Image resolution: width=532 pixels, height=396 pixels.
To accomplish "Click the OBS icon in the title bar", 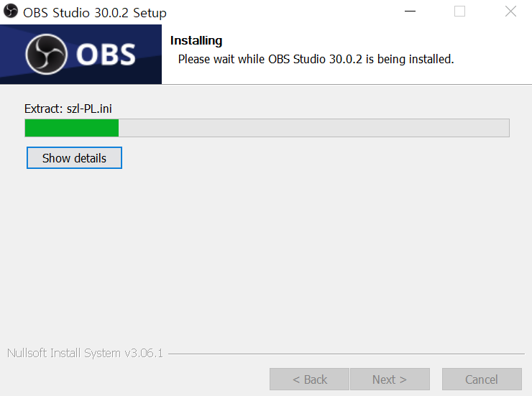I will click(x=11, y=11).
